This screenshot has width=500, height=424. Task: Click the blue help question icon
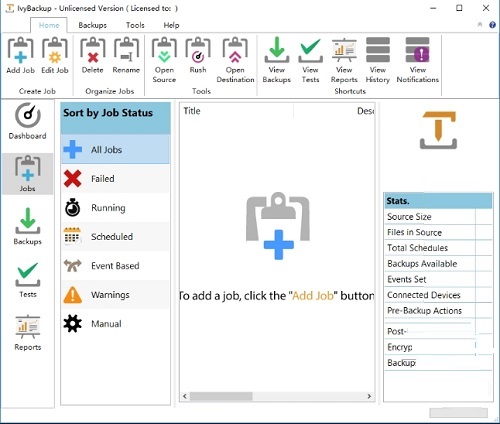pyautogui.click(x=492, y=25)
